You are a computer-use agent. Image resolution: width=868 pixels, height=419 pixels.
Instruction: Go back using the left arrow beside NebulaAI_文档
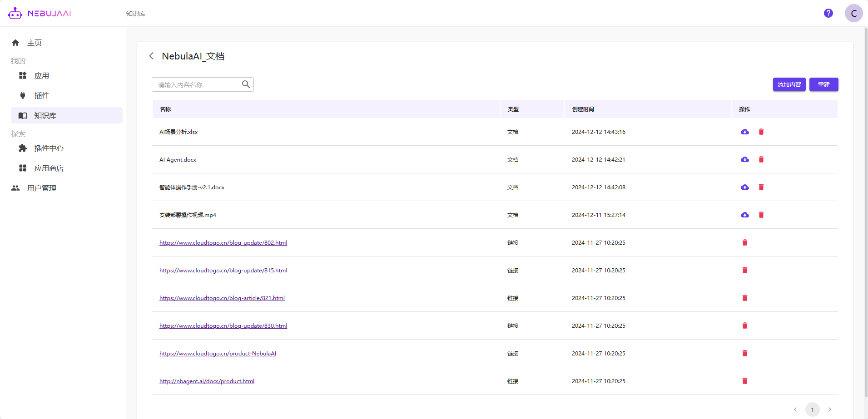click(151, 56)
